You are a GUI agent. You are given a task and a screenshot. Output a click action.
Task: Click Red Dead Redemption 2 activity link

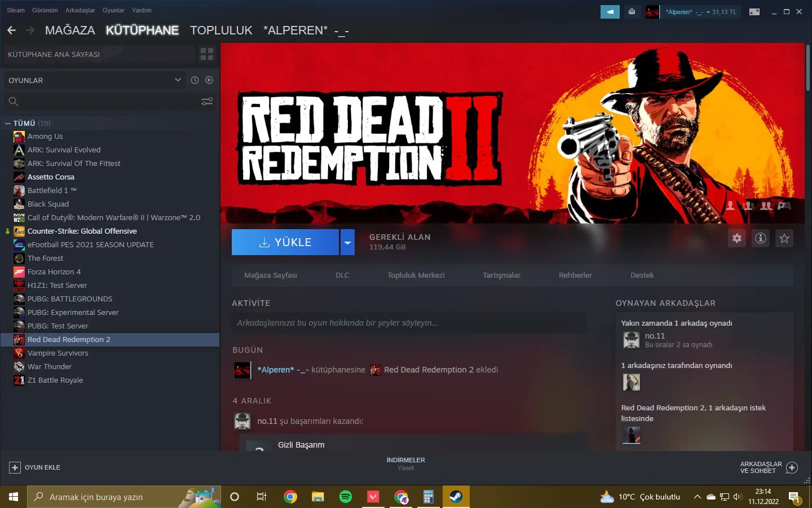[429, 370]
